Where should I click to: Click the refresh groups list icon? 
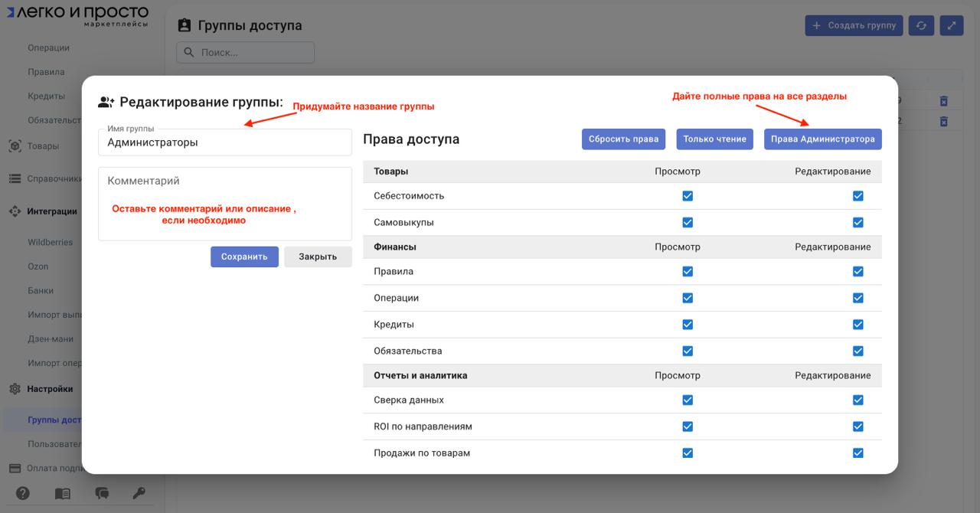(x=921, y=25)
